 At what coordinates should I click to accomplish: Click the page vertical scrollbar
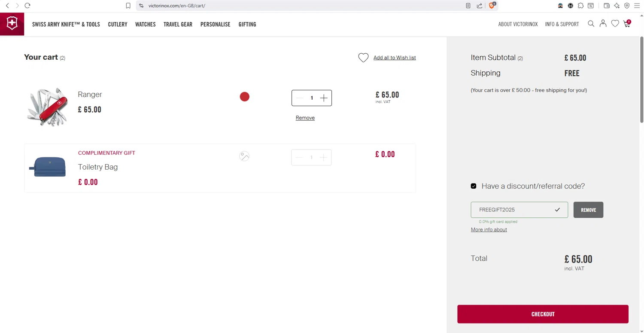tap(642, 80)
